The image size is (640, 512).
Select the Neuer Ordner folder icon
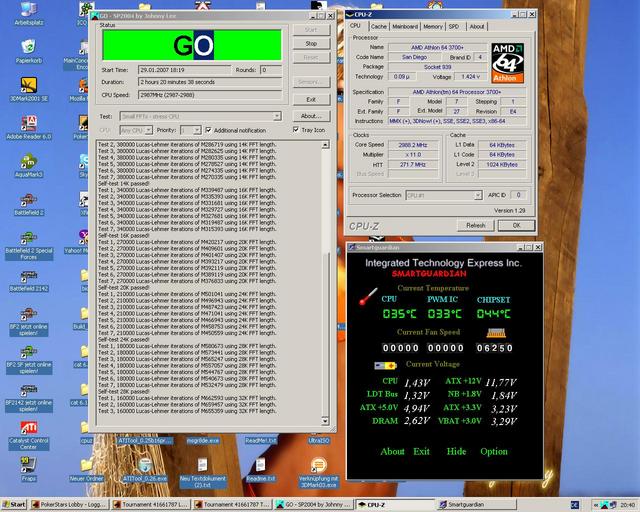[87, 470]
